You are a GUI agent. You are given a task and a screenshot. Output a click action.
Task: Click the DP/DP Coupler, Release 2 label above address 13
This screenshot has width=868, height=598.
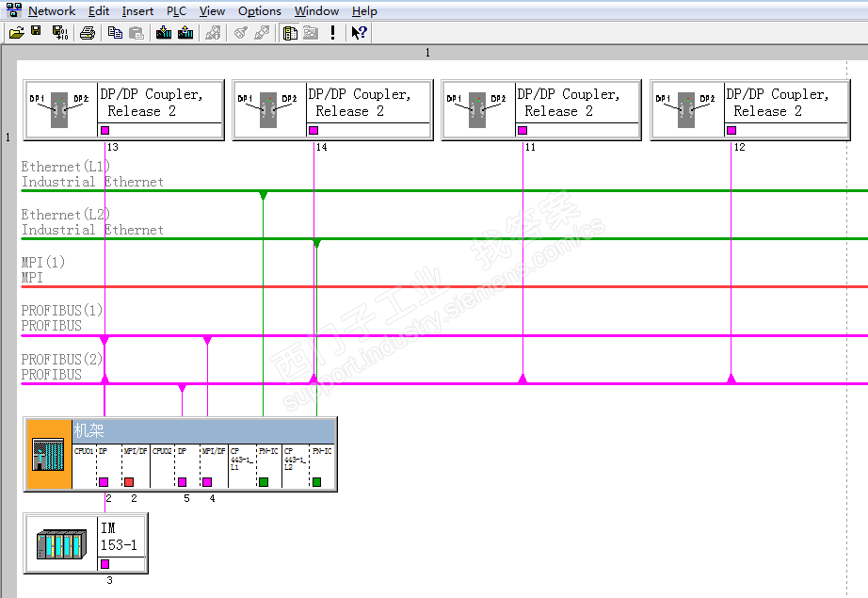pyautogui.click(x=152, y=103)
